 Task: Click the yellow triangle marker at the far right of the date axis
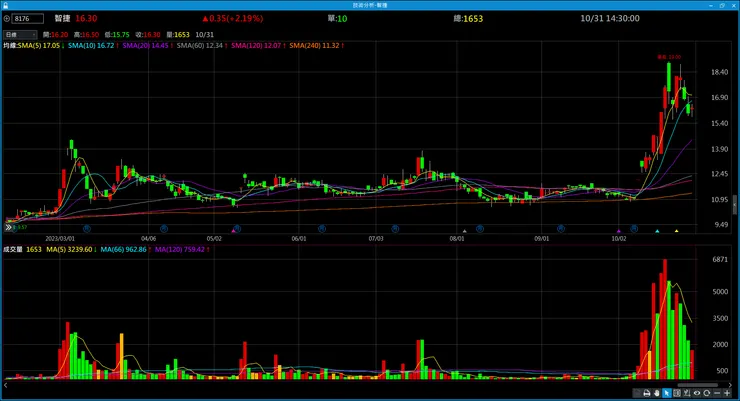point(677,231)
